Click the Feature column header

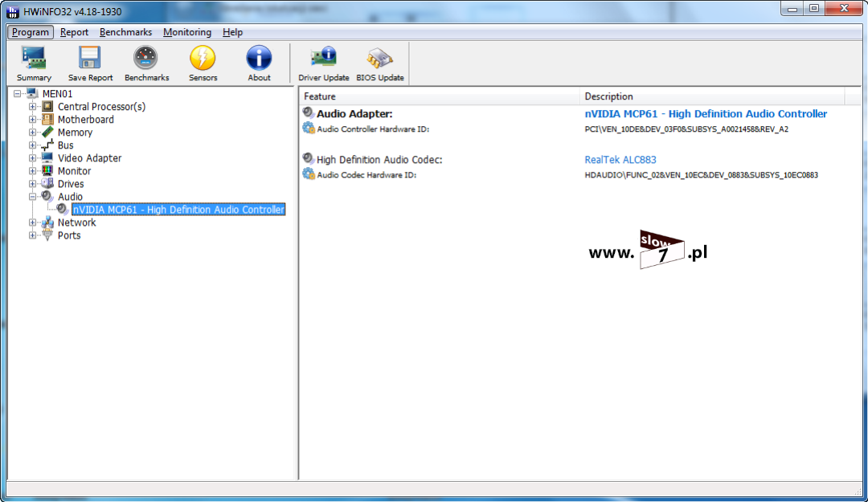440,96
